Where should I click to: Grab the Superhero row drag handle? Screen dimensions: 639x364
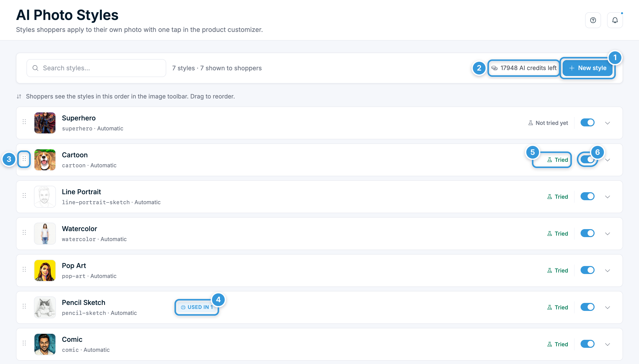pyautogui.click(x=24, y=122)
